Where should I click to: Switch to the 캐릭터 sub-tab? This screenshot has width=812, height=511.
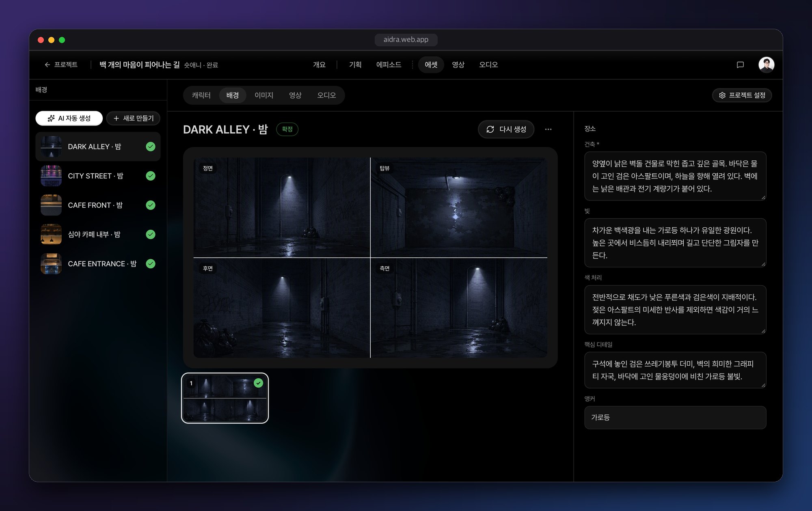[x=201, y=95]
